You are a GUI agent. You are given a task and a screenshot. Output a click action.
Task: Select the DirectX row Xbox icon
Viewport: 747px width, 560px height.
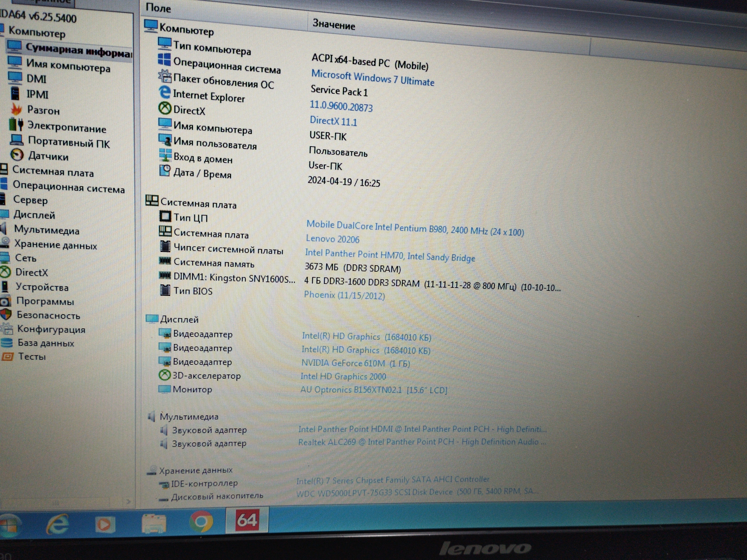coord(165,108)
